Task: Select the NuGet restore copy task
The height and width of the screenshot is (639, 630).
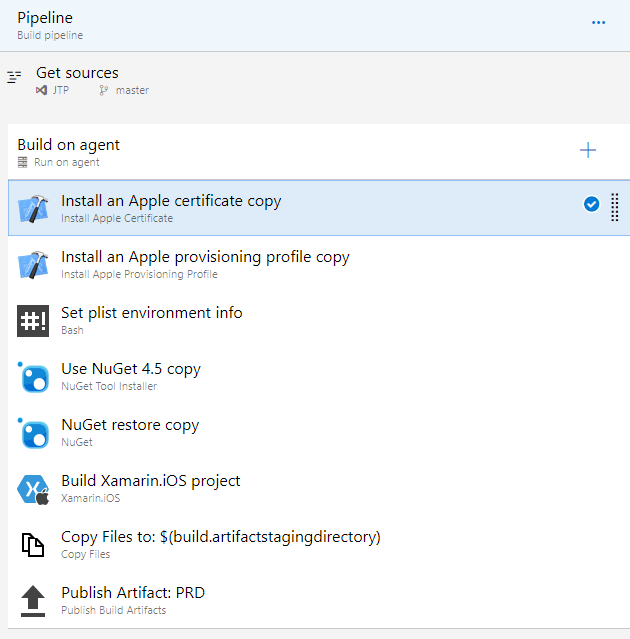Action: (319, 432)
